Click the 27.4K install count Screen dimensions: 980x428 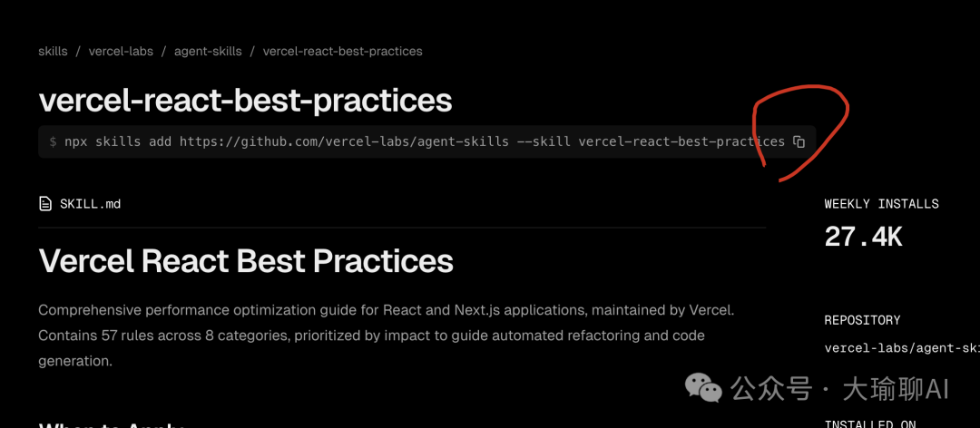pyautogui.click(x=863, y=237)
